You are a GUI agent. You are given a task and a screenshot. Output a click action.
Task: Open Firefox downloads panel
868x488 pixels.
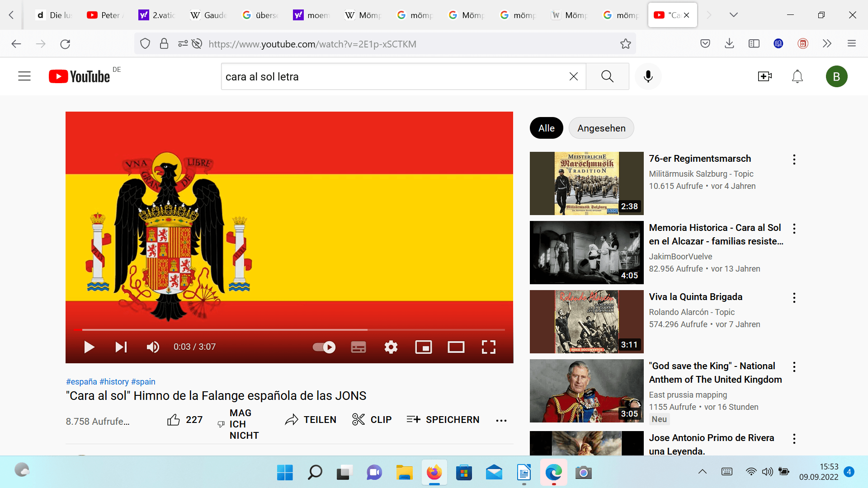(x=729, y=44)
